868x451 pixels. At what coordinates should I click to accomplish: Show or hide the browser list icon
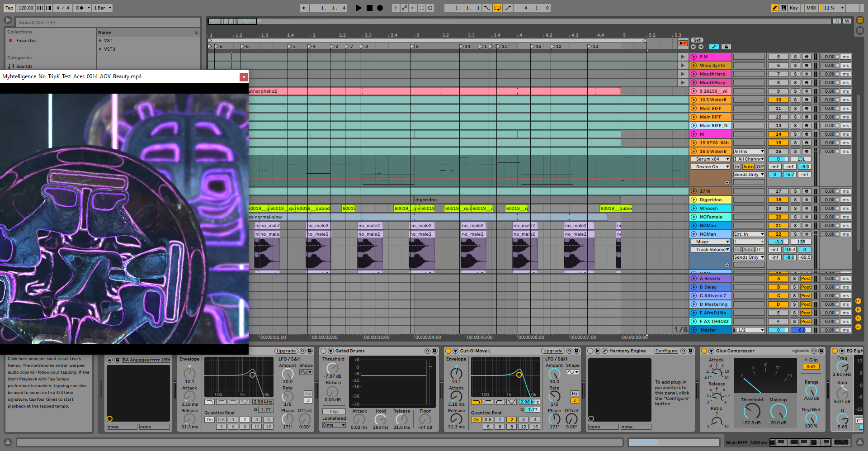tap(860, 20)
